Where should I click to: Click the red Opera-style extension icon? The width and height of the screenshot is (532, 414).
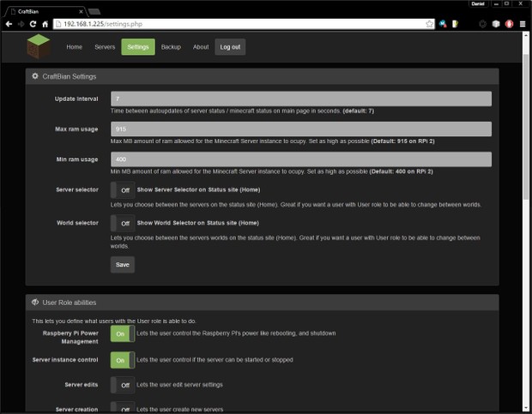510,24
